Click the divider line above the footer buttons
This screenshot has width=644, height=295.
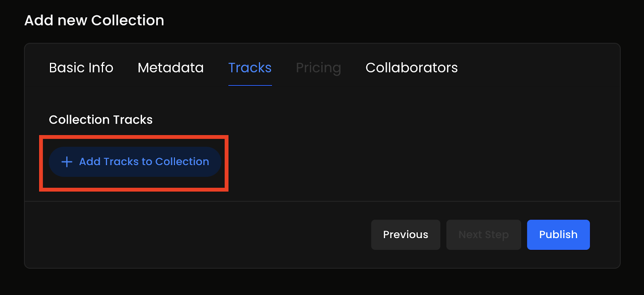tap(322, 201)
